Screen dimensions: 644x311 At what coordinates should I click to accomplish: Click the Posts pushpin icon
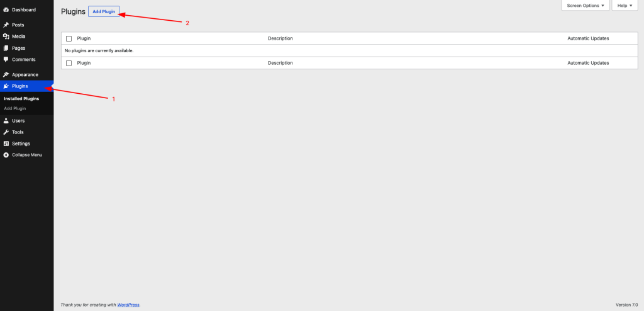pos(6,25)
